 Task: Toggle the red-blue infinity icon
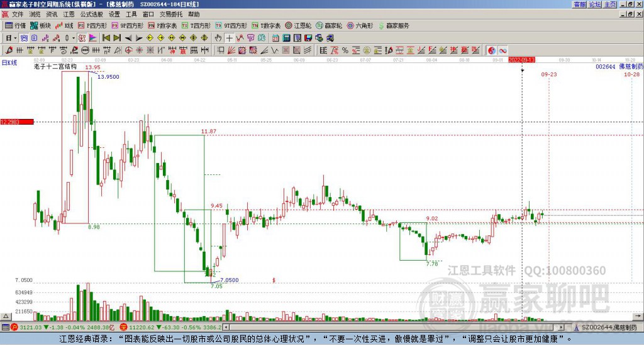(502, 50)
